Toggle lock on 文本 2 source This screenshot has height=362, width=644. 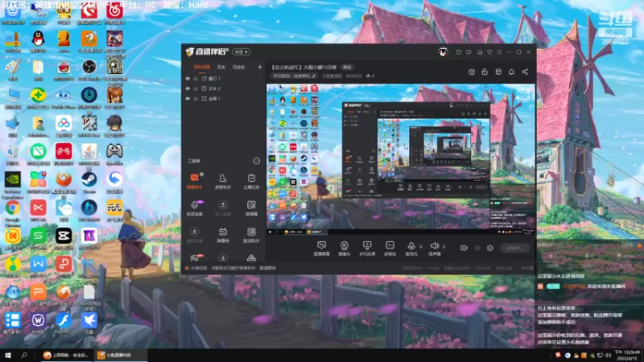click(x=196, y=88)
